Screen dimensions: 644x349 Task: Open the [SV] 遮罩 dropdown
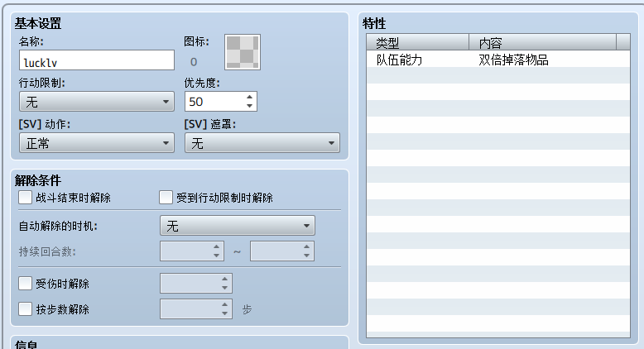(x=262, y=143)
